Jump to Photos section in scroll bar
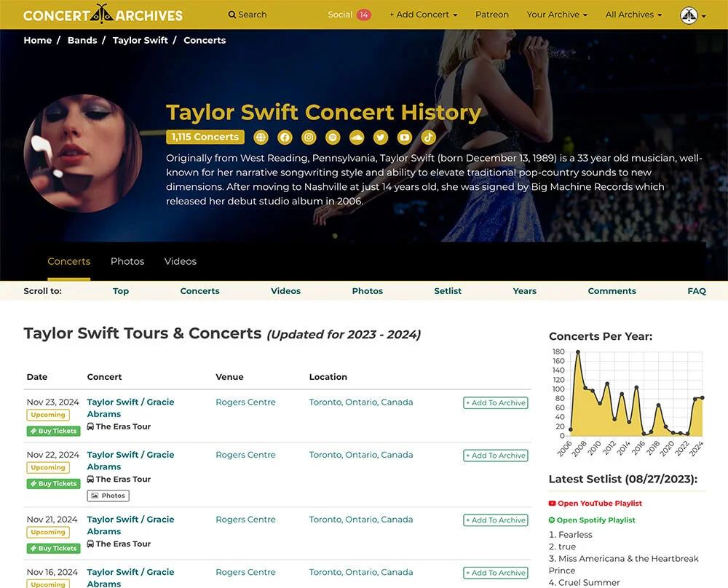728x588 pixels. (x=367, y=291)
